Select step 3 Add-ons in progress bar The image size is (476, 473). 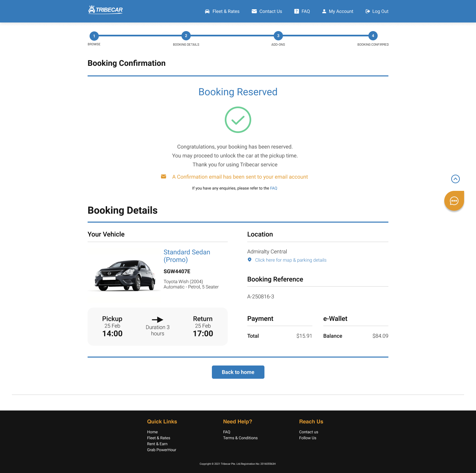click(278, 36)
